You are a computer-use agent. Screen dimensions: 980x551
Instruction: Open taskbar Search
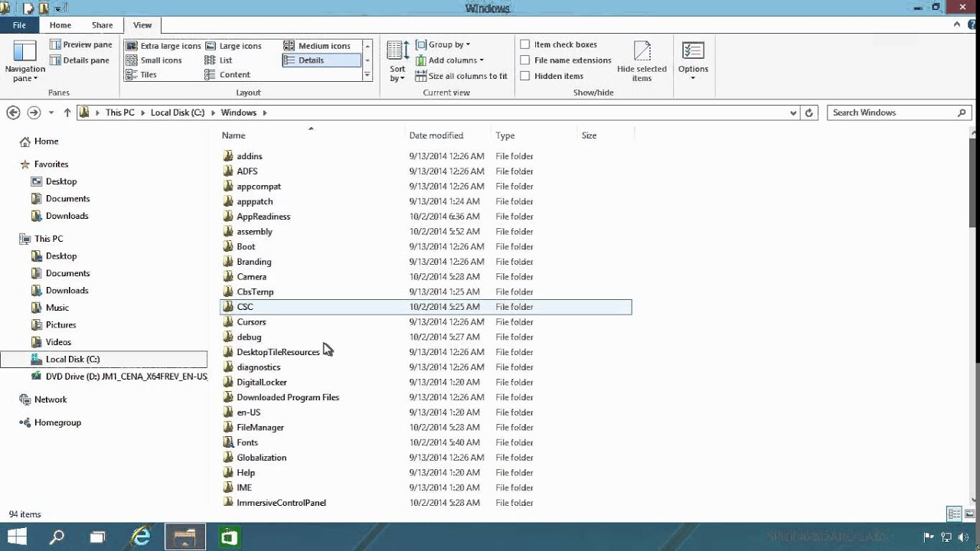[x=57, y=536]
